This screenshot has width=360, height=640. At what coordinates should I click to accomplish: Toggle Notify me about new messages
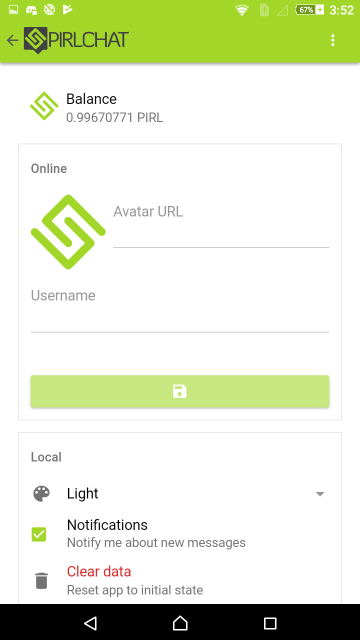pos(156,542)
